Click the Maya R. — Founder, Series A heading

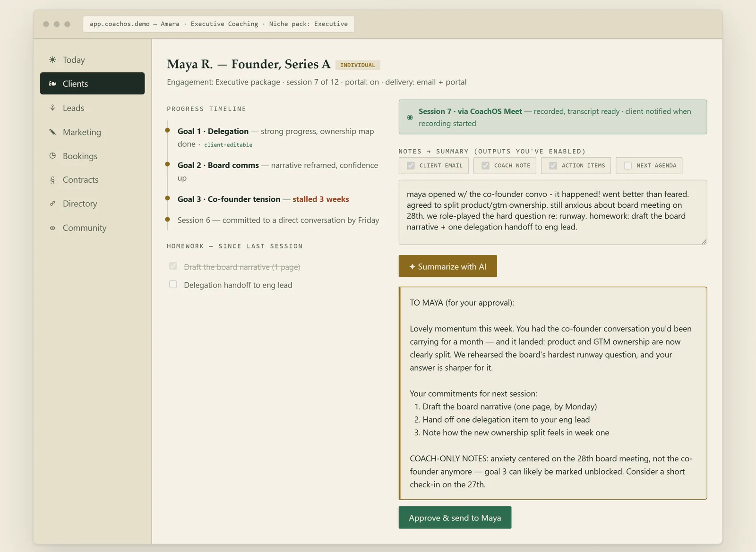(x=249, y=64)
